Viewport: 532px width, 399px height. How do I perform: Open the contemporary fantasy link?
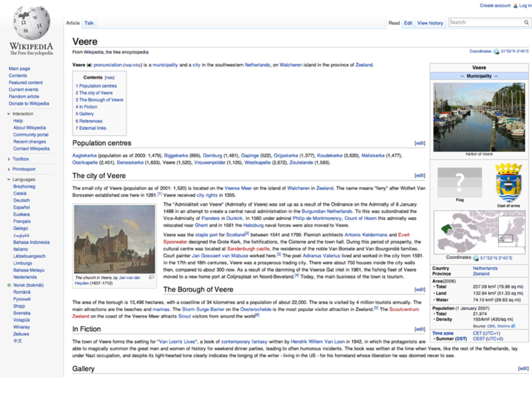coord(244,342)
